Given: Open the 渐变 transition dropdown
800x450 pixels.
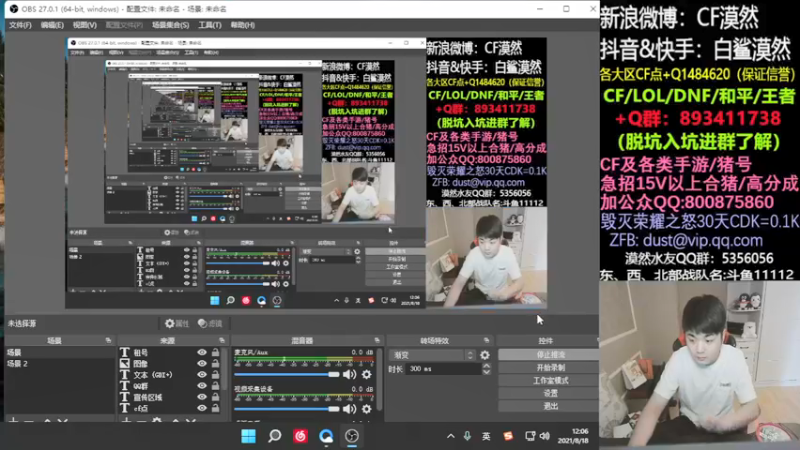Looking at the screenshot, I should click(432, 355).
